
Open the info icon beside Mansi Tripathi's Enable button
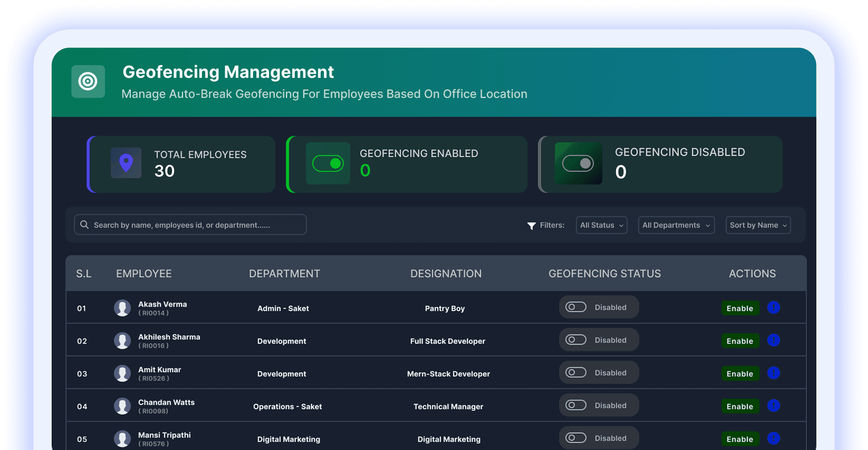774,438
